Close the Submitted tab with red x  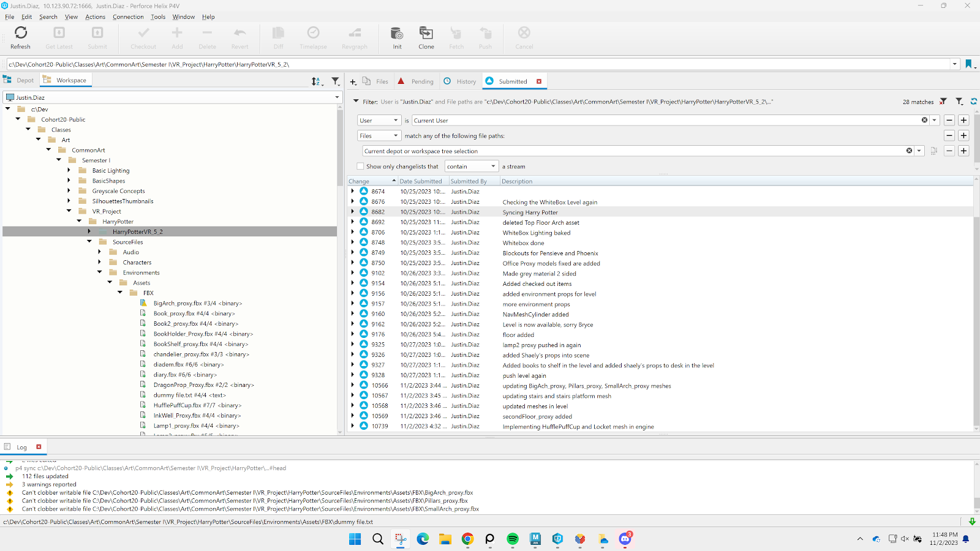539,81
